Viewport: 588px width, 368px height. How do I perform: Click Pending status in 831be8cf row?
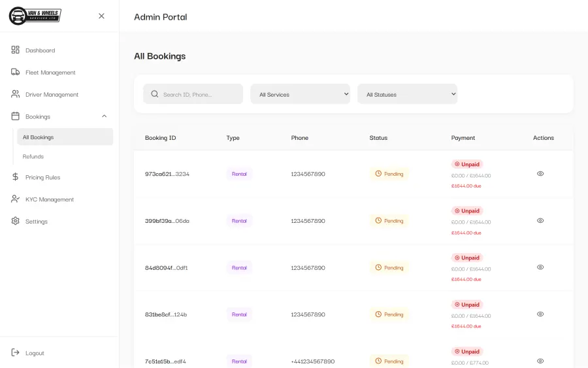tap(389, 314)
